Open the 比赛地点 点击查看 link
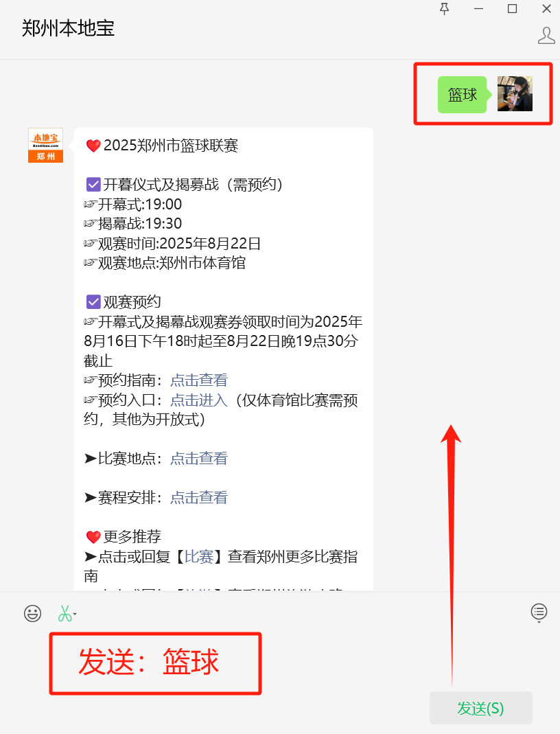 pos(199,458)
